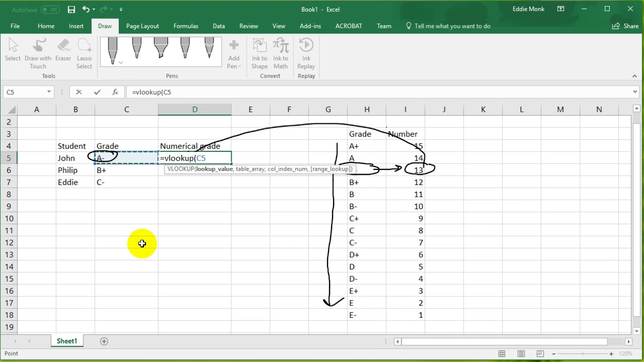Open the Add-ins tab
Image resolution: width=644 pixels, height=362 pixels.
tap(310, 26)
